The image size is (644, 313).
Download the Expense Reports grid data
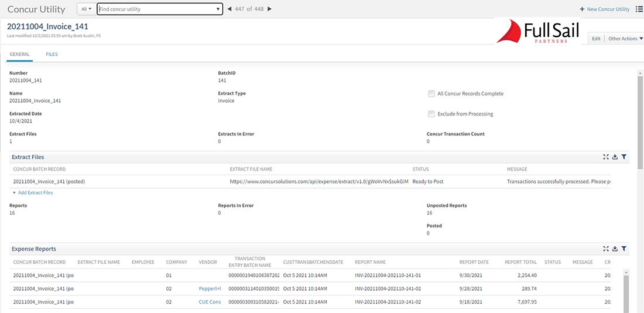pyautogui.click(x=615, y=249)
